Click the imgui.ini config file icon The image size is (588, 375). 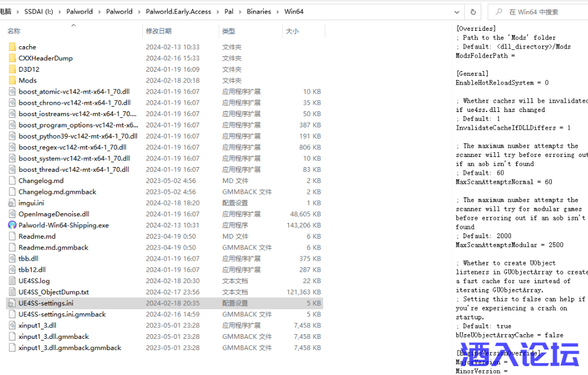pos(12,203)
